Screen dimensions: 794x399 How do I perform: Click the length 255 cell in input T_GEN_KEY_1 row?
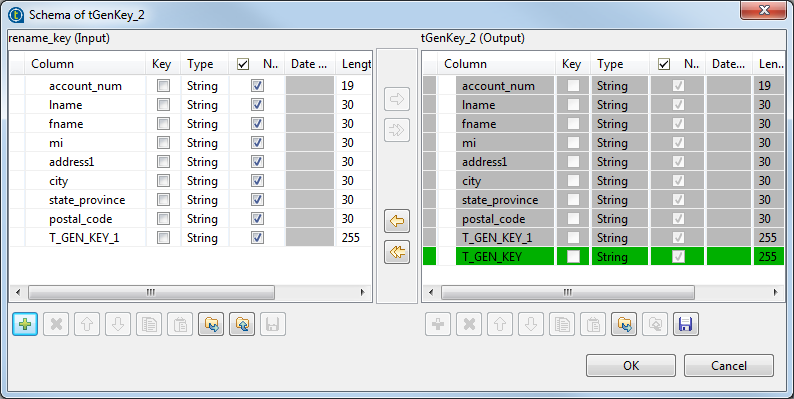pyautogui.click(x=353, y=237)
